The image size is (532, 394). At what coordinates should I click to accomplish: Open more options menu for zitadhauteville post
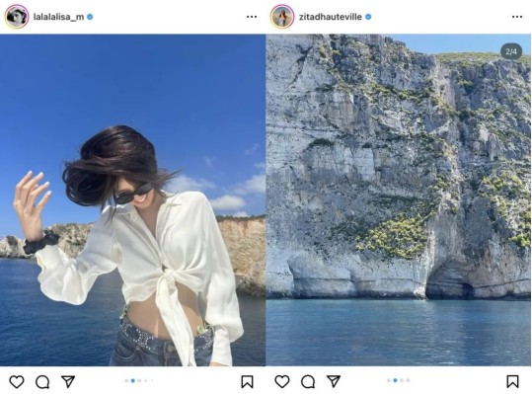click(517, 17)
